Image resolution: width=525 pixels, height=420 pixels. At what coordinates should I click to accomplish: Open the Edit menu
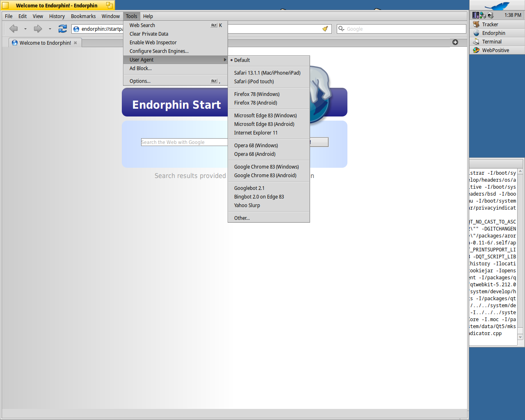point(23,16)
